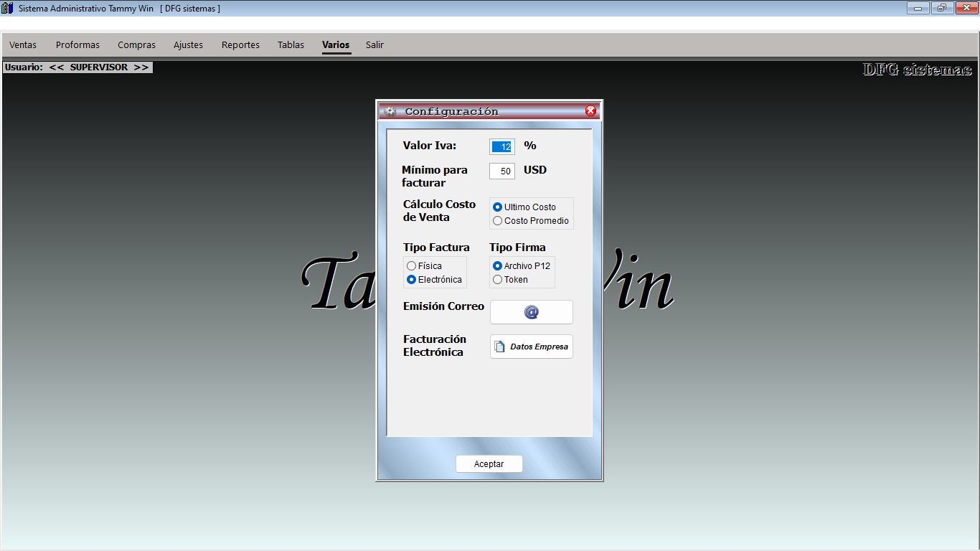Choose Electrónica as invoice type

click(x=435, y=279)
